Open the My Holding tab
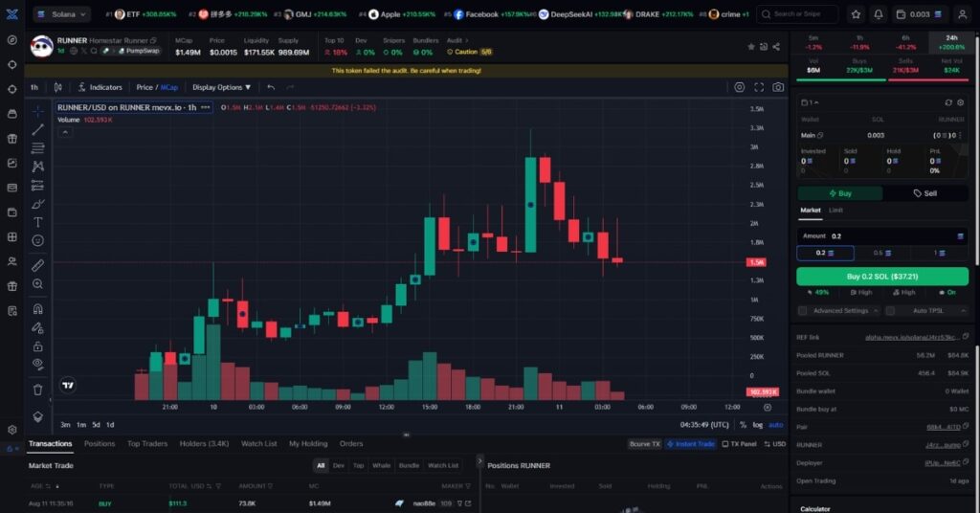 click(307, 444)
